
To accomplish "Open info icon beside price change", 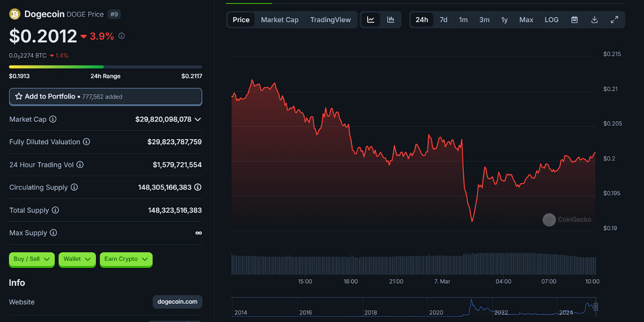I will 121,36.
